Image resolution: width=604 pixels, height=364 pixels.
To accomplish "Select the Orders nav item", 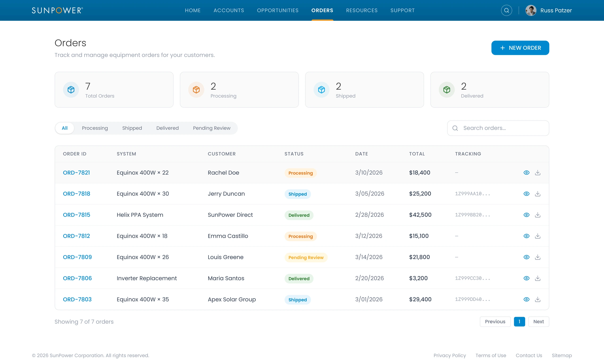I will click(322, 10).
